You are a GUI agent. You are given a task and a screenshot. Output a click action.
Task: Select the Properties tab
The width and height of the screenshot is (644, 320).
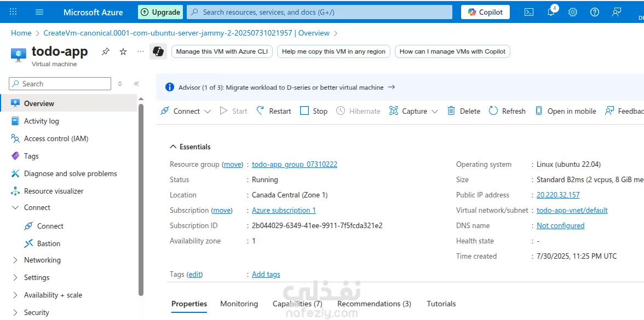point(189,304)
